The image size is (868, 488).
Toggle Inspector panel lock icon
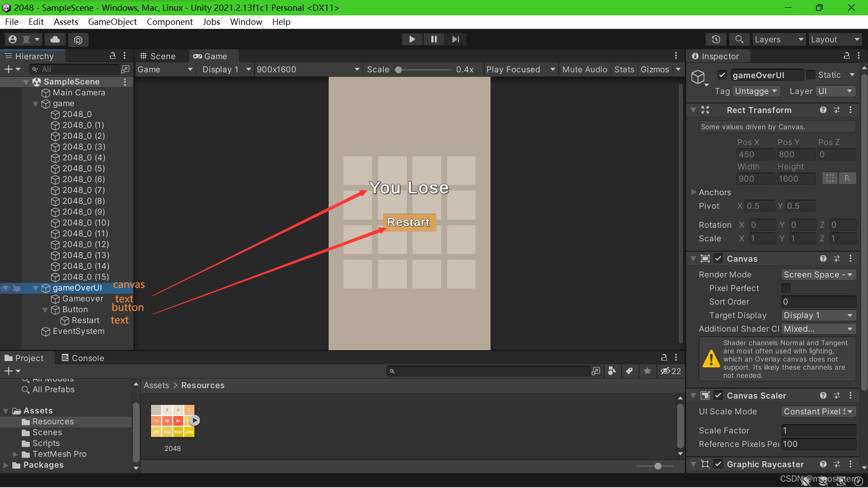coord(846,56)
